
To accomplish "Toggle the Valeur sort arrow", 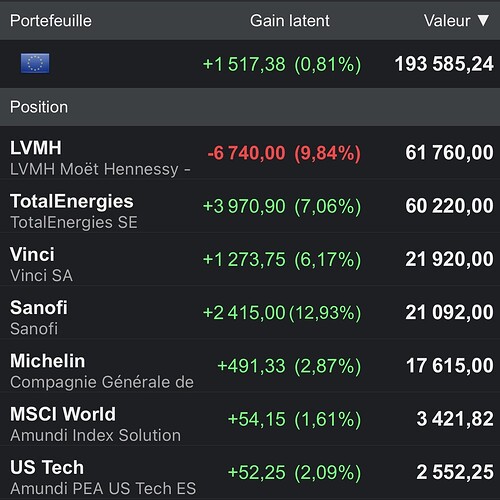I will tap(483, 20).
